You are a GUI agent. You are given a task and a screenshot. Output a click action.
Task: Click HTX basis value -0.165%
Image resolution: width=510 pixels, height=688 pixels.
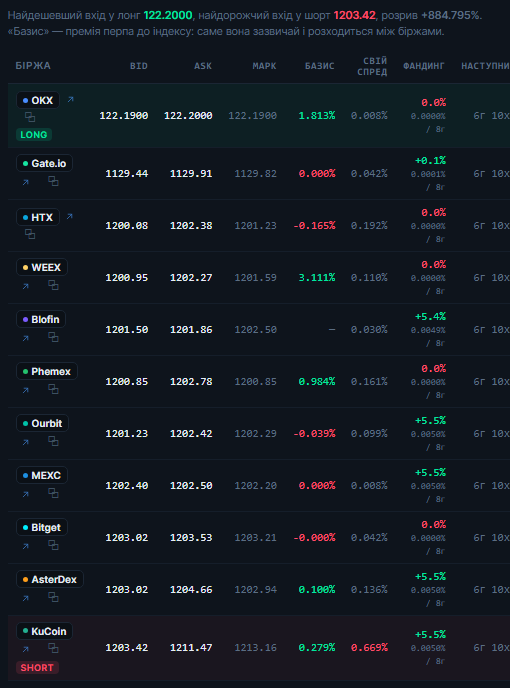[314, 226]
